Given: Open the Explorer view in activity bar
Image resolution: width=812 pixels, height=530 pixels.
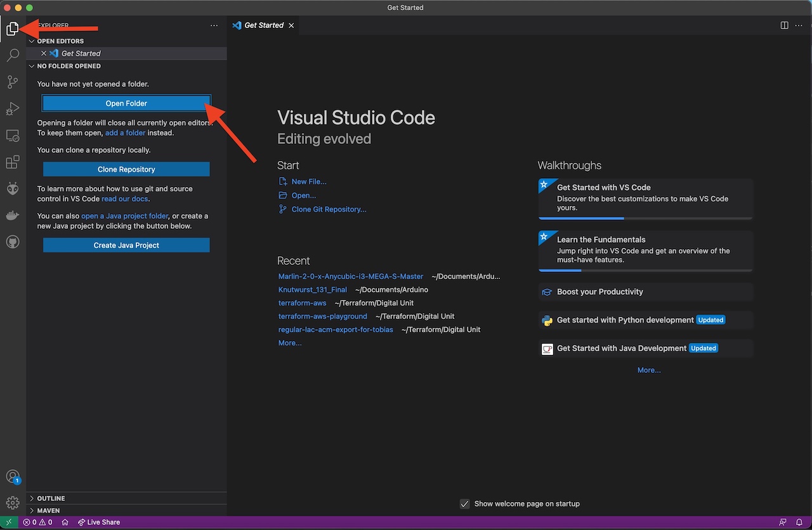Looking at the screenshot, I should point(13,29).
